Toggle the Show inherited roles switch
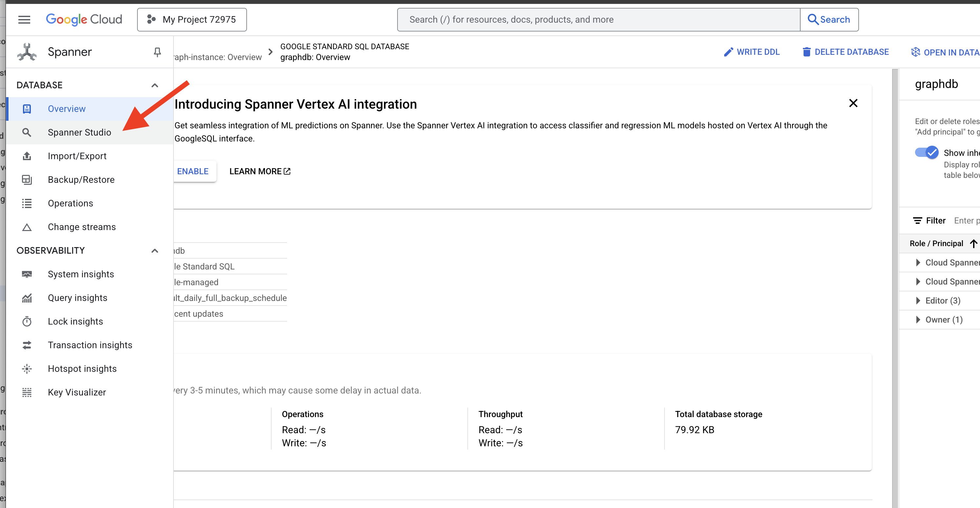This screenshot has width=980, height=508. (926, 153)
